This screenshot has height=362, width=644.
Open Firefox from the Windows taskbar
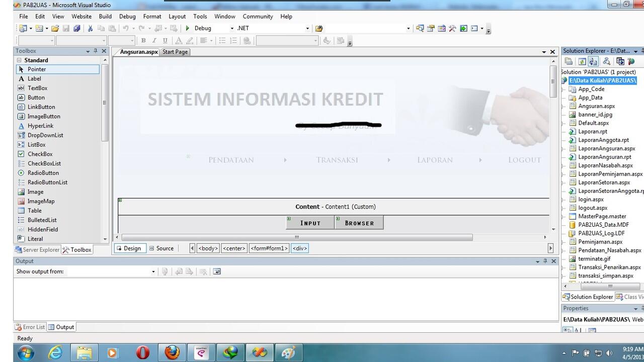coord(172,352)
